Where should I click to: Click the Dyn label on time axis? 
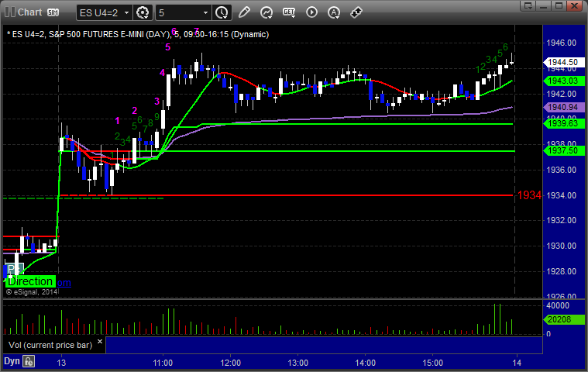(12, 361)
